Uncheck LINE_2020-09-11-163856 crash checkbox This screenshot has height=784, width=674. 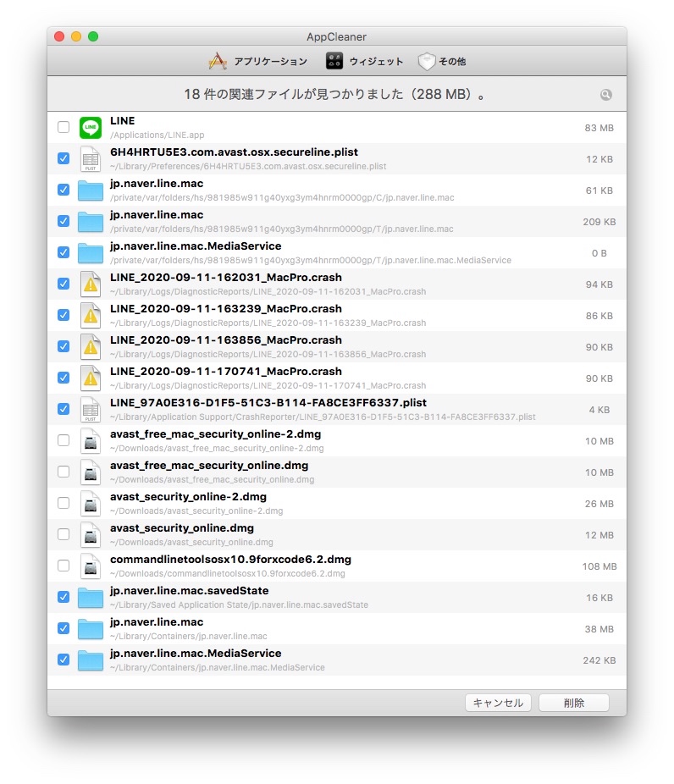pyautogui.click(x=64, y=346)
